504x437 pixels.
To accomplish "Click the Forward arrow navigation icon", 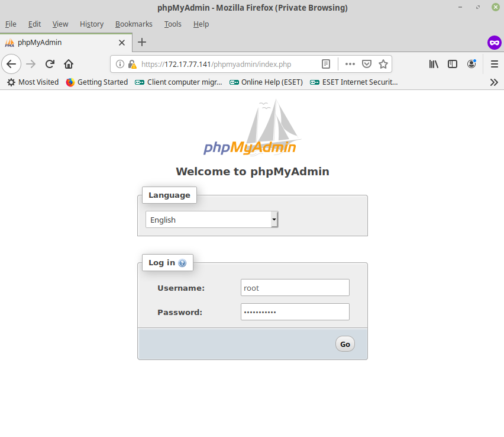I will click(x=31, y=65).
